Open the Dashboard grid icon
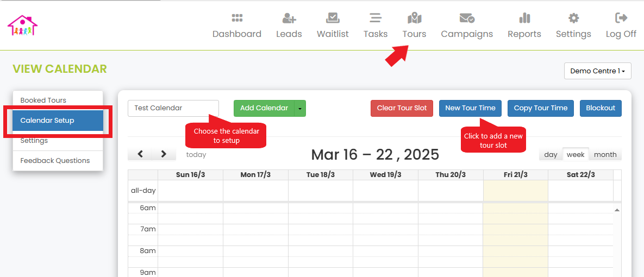The width and height of the screenshot is (644, 277). click(237, 17)
